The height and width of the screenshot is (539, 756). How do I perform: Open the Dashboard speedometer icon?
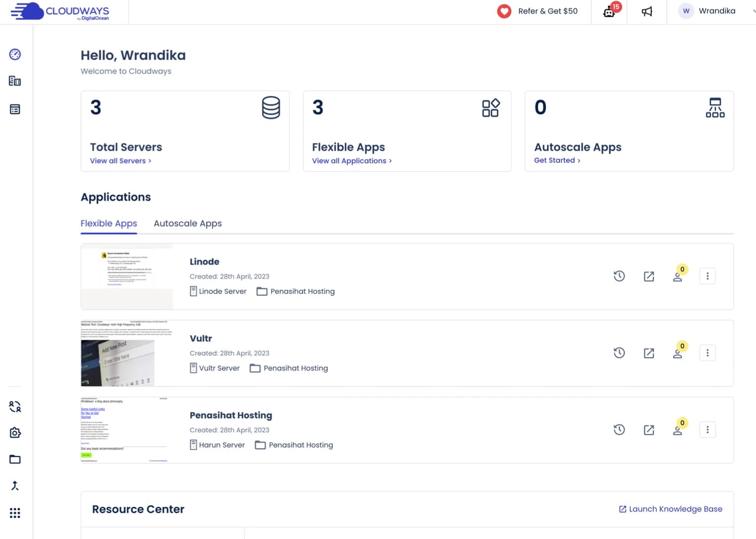click(x=15, y=54)
